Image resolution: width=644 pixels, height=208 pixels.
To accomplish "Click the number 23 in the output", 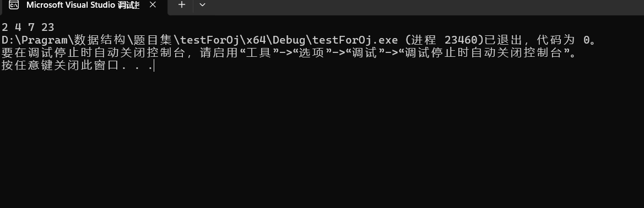I will click(x=47, y=28).
